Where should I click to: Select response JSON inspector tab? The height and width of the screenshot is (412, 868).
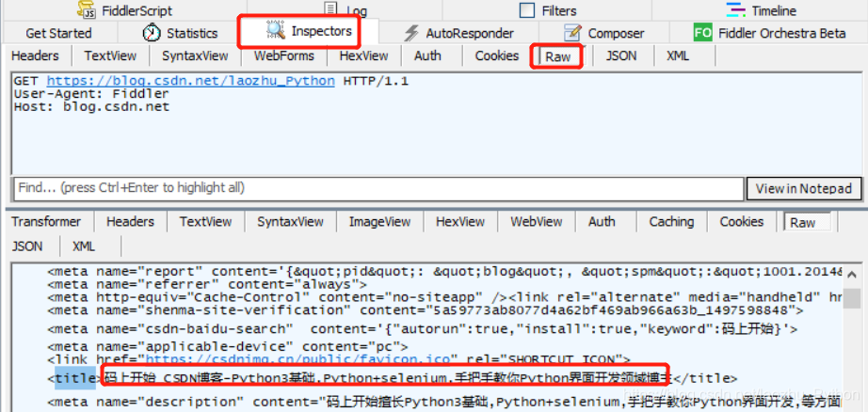(x=27, y=246)
